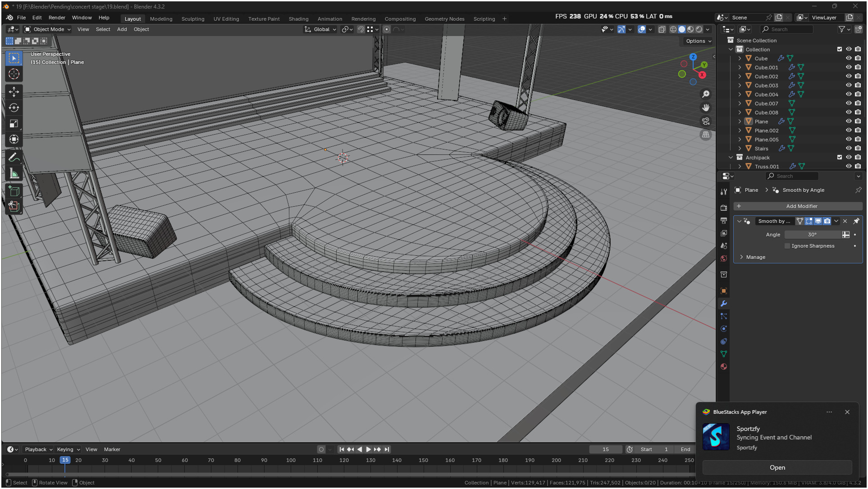Image resolution: width=868 pixels, height=489 pixels.
Task: Open the Material properties tab
Action: coord(724,367)
